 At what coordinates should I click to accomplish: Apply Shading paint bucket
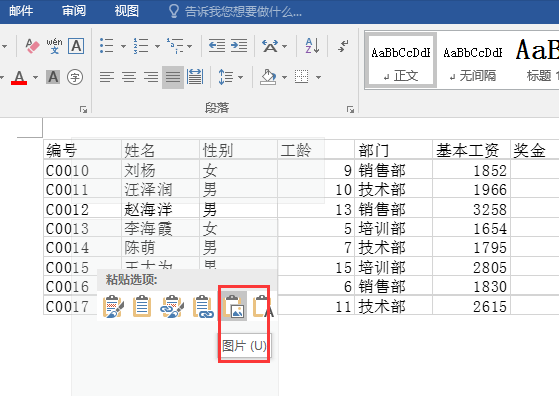pos(268,77)
